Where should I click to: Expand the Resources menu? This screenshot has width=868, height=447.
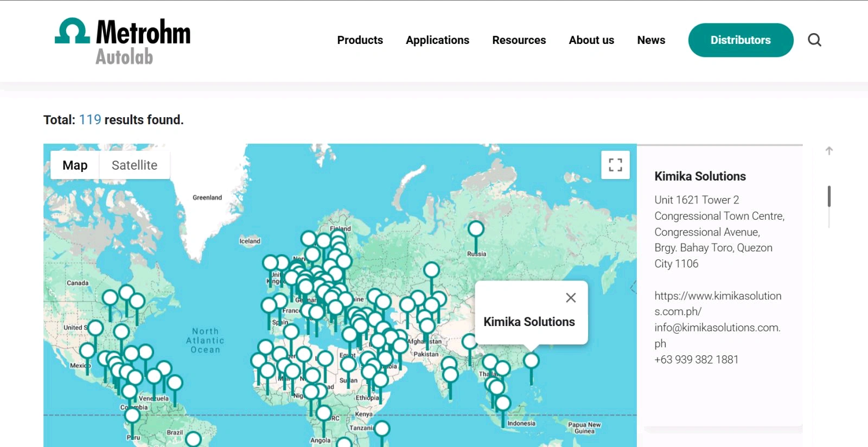pos(519,40)
